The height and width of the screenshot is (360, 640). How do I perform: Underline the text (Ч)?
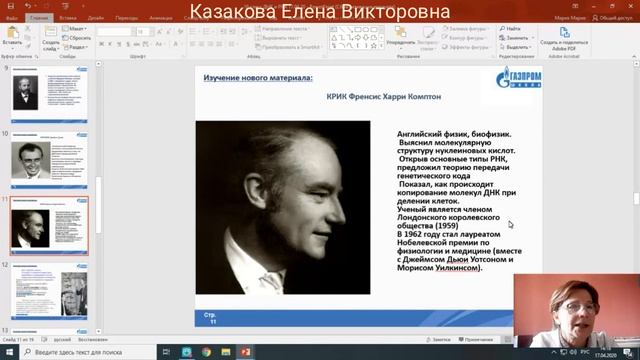[x=119, y=44]
